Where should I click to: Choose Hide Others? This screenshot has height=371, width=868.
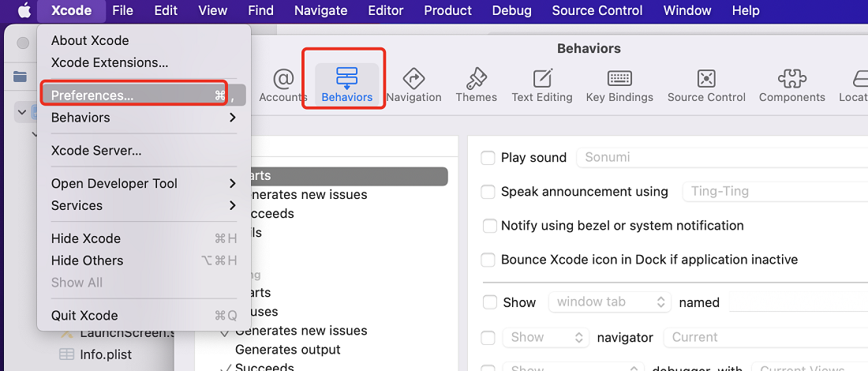tap(144, 260)
